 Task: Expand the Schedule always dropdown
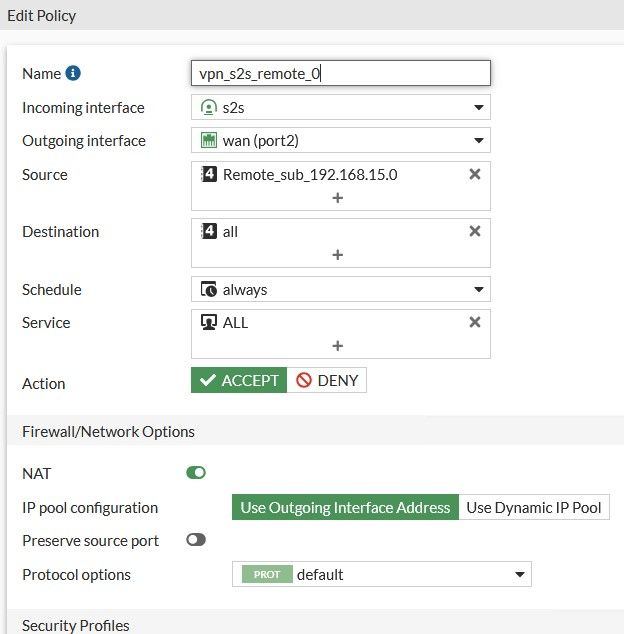[340, 289]
